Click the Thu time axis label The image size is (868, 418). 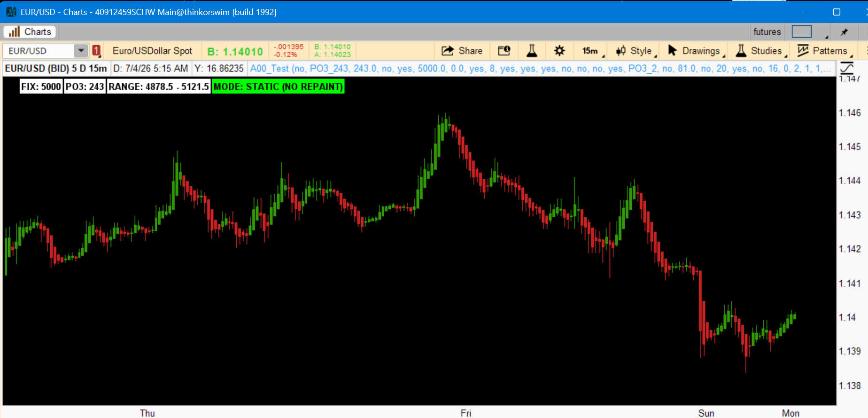click(x=147, y=413)
